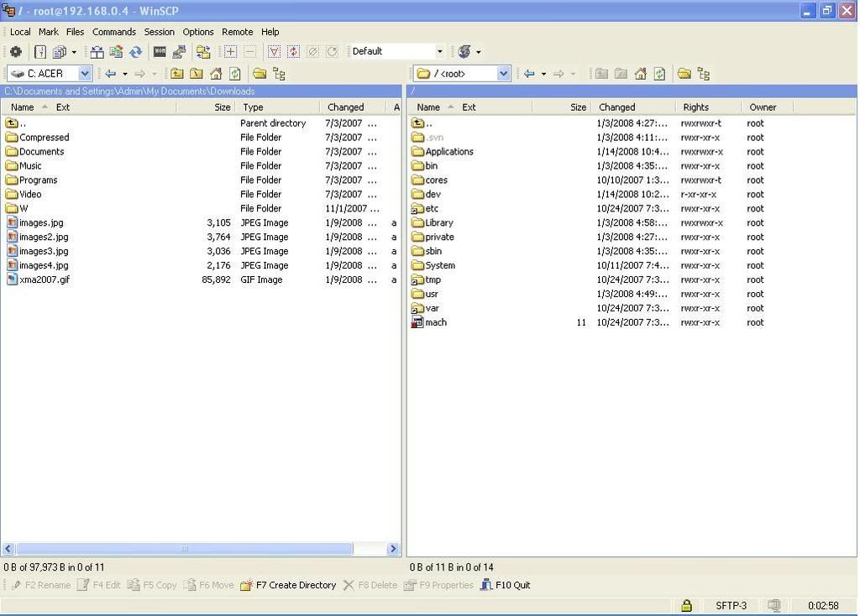Open local directory bookmark folder icon
Image resolution: width=860 pixels, height=616 pixels.
click(x=260, y=74)
